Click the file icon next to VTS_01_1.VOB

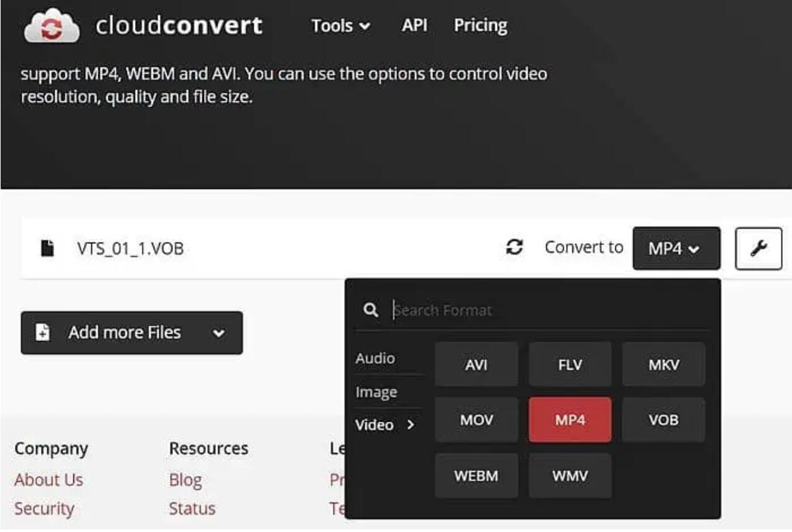[47, 248]
